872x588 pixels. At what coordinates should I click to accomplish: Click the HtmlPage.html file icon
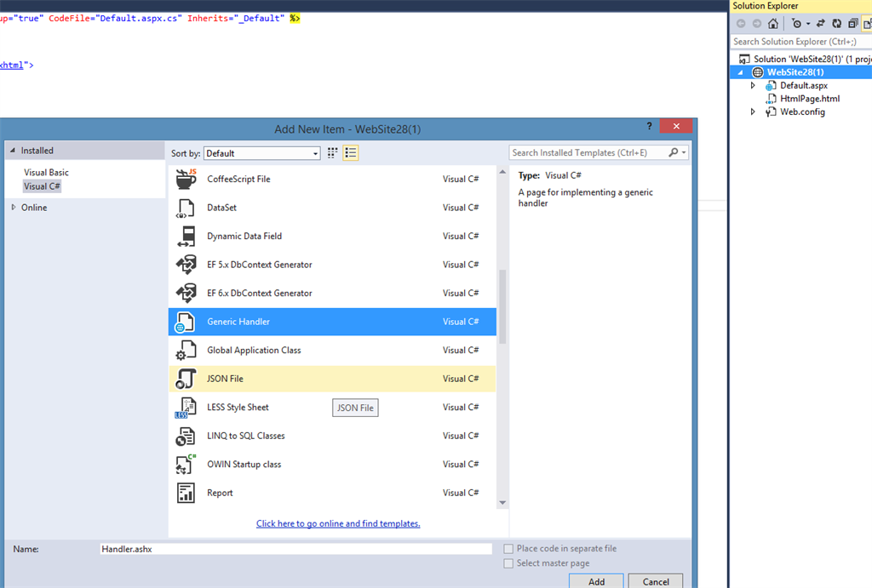[x=771, y=99]
